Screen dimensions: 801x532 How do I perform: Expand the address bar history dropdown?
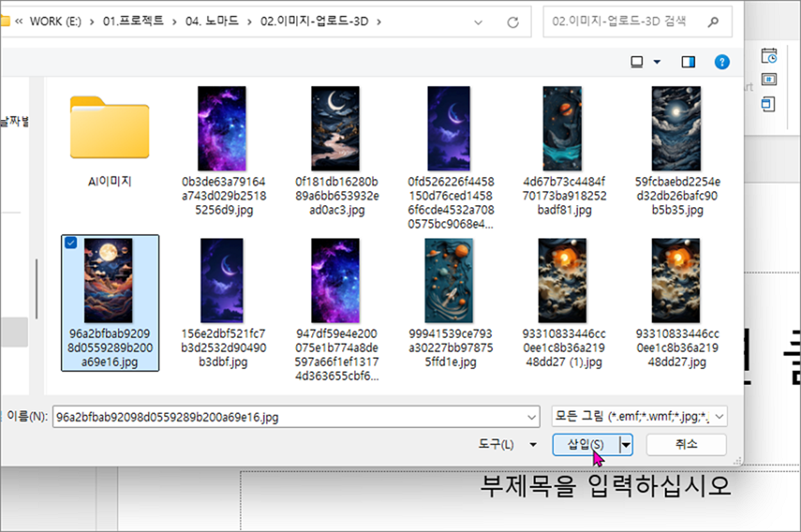tap(478, 22)
